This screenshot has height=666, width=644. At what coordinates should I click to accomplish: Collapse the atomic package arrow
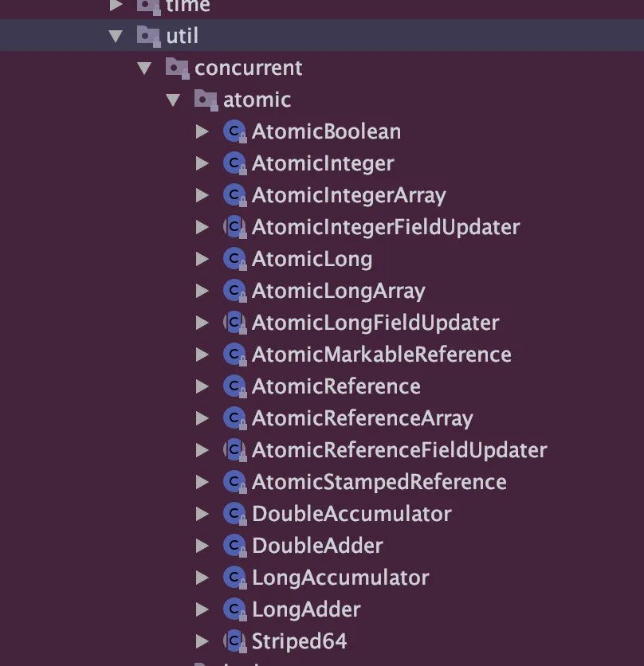click(x=173, y=100)
